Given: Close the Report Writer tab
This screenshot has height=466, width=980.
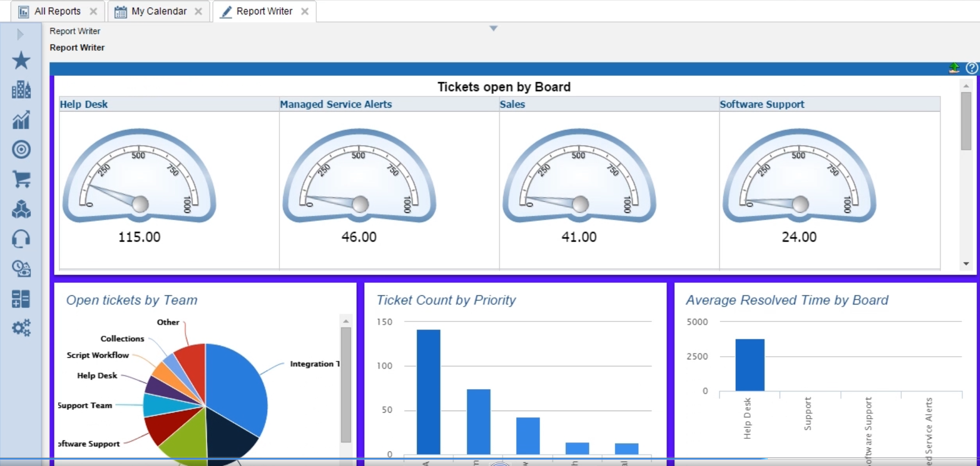Looking at the screenshot, I should [305, 11].
